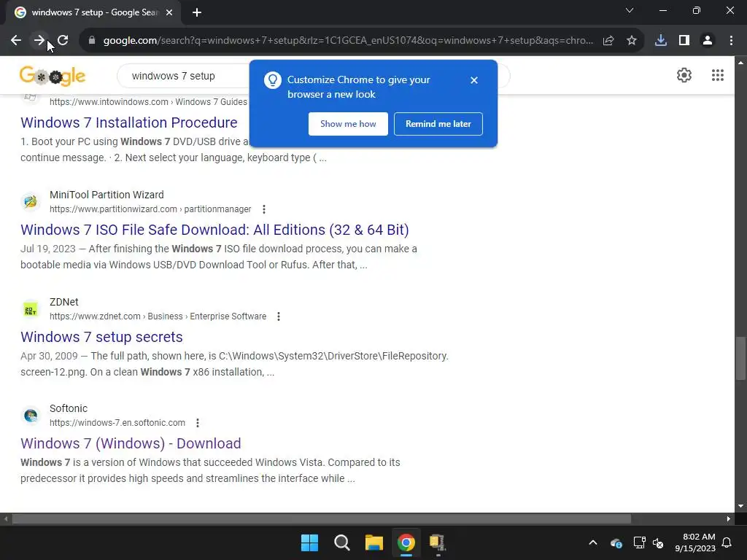Click the address bar URL
747x560 pixels.
pos(348,41)
